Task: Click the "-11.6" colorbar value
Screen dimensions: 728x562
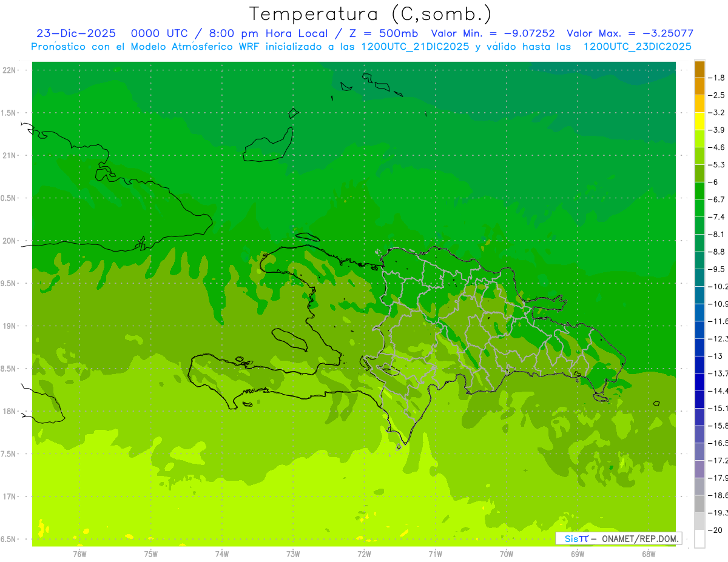Action: [x=718, y=321]
